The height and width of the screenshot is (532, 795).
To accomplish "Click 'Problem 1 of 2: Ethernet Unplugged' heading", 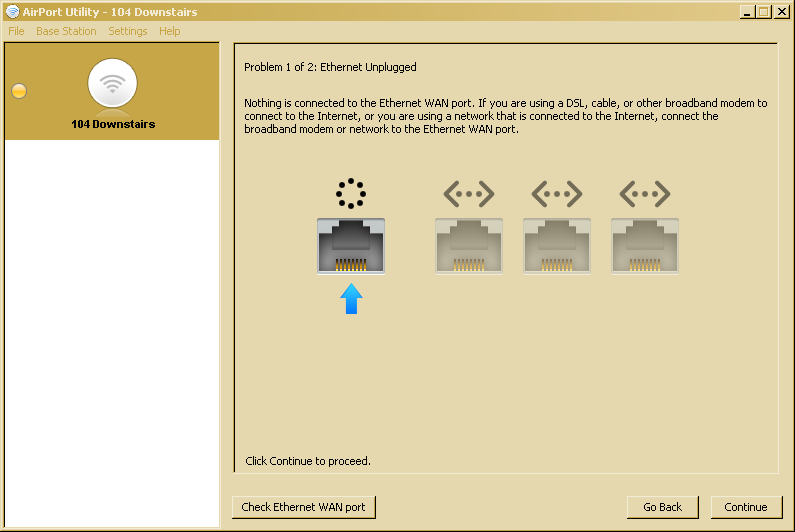I will [331, 67].
